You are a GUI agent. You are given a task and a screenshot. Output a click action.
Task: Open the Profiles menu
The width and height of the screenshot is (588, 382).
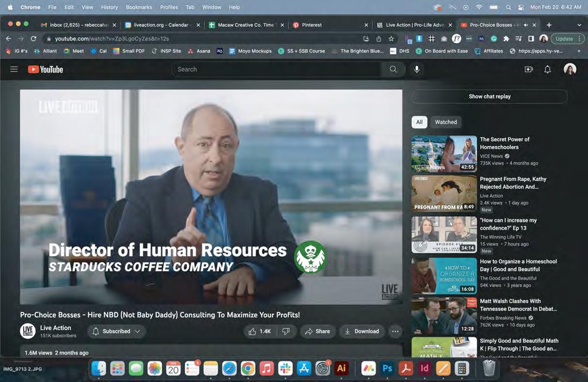click(169, 7)
